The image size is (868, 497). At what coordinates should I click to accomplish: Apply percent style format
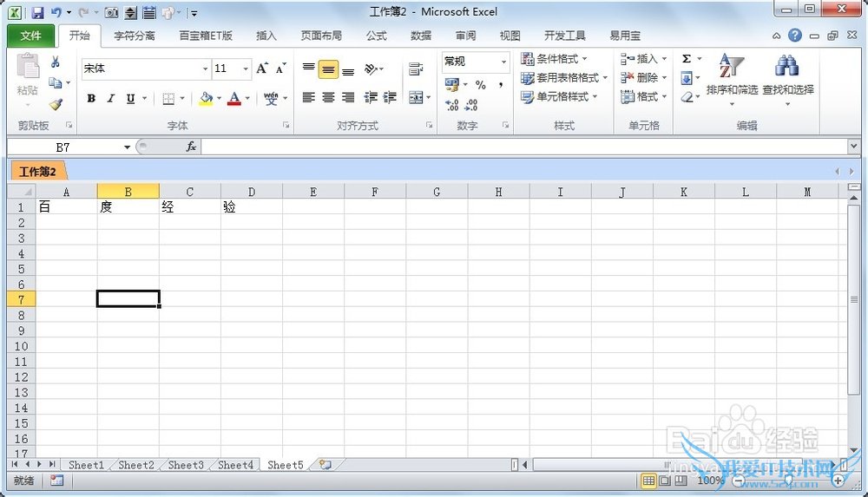coord(481,85)
